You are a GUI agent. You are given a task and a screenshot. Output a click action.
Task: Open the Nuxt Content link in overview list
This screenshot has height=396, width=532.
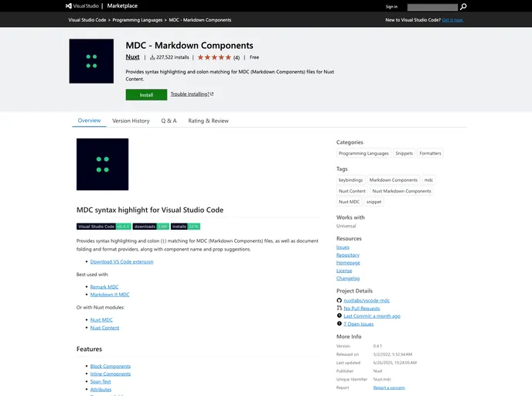click(x=104, y=328)
